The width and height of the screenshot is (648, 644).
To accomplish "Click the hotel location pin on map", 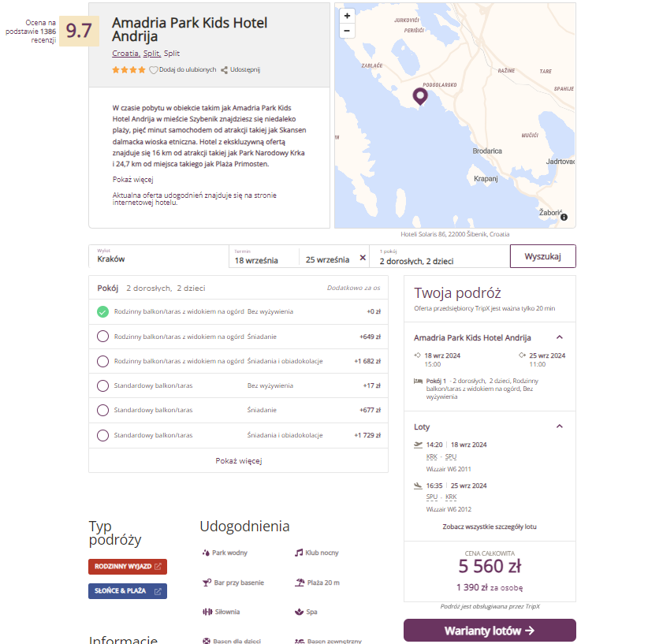I will [x=420, y=96].
